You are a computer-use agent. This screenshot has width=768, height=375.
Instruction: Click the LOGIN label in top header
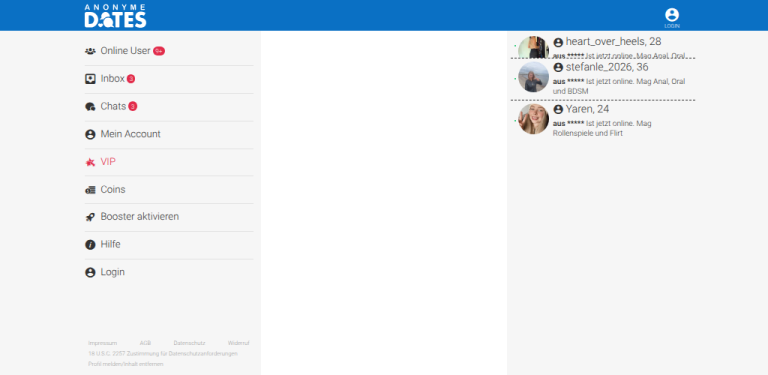pyautogui.click(x=672, y=26)
